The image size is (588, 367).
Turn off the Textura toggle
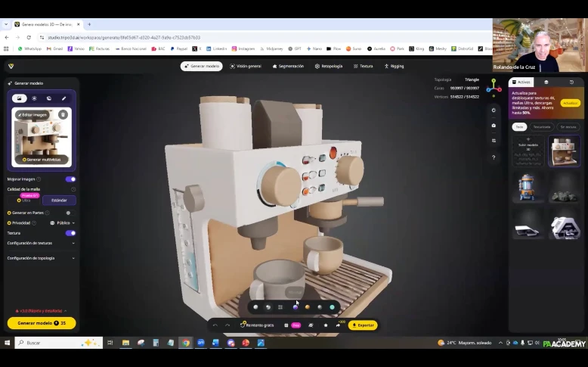(x=70, y=233)
